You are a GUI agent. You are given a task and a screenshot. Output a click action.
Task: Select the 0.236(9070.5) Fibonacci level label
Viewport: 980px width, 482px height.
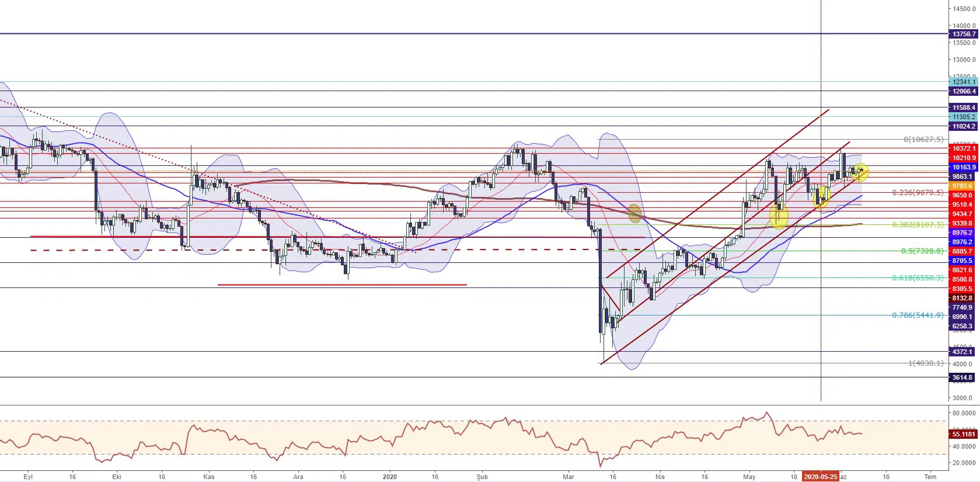click(x=918, y=192)
